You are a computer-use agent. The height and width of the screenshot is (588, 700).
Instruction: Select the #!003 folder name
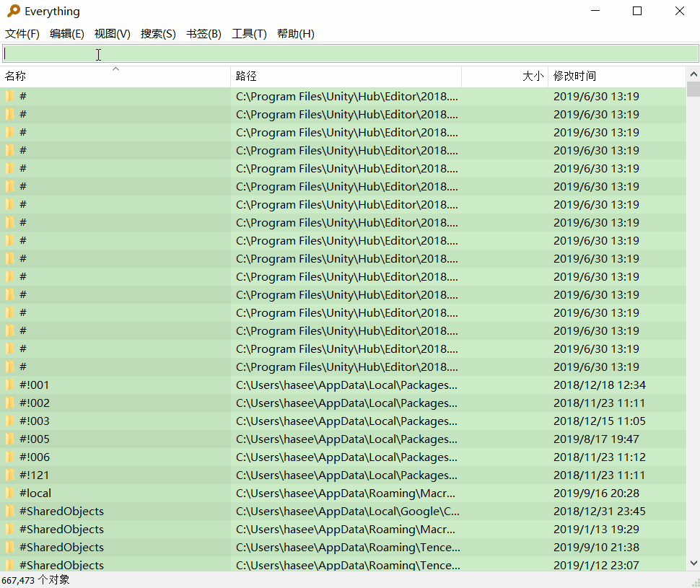coord(35,421)
